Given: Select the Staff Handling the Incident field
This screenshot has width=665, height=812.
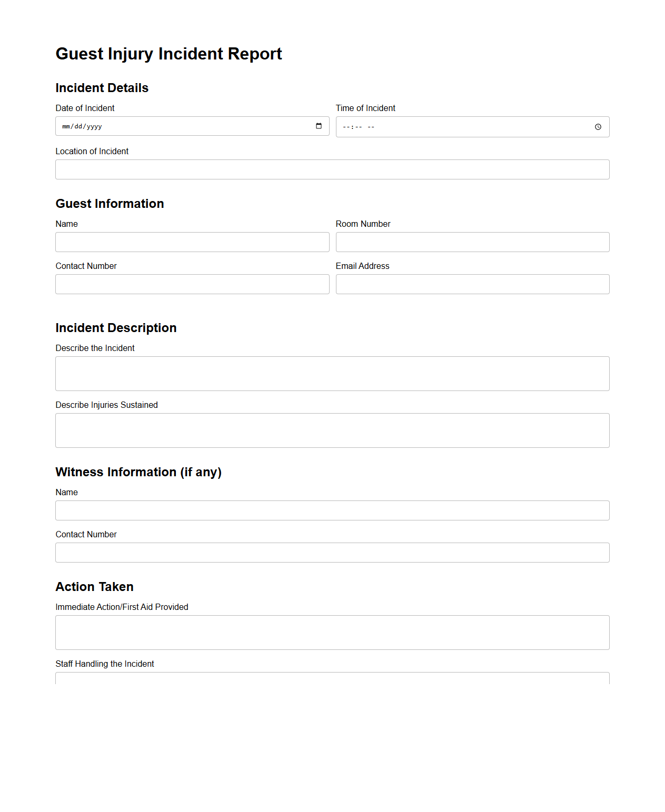Looking at the screenshot, I should pyautogui.click(x=332, y=679).
